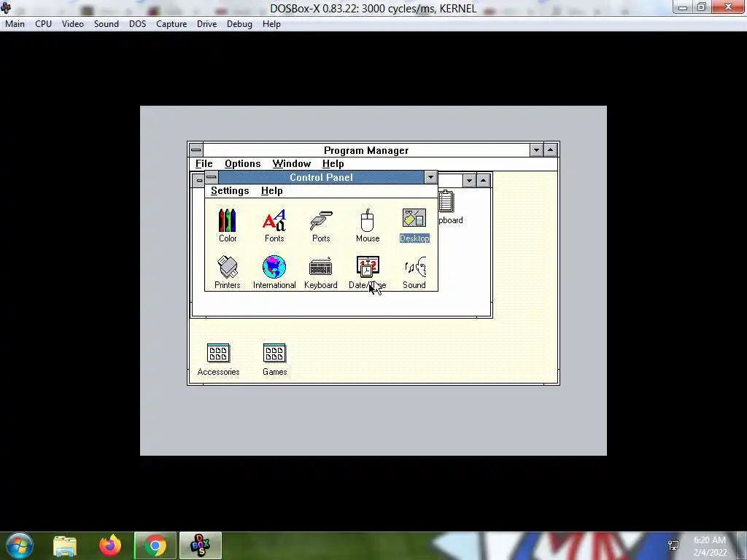
Task: Open DOSBox-X Capture menu
Action: tap(171, 24)
